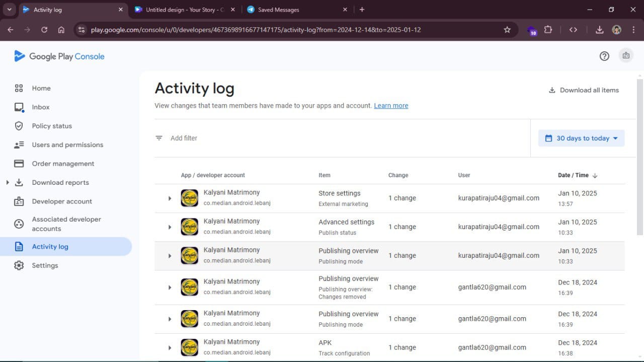
Task: Expand the Jan 10 Publishing overview row
Action: [170, 256]
